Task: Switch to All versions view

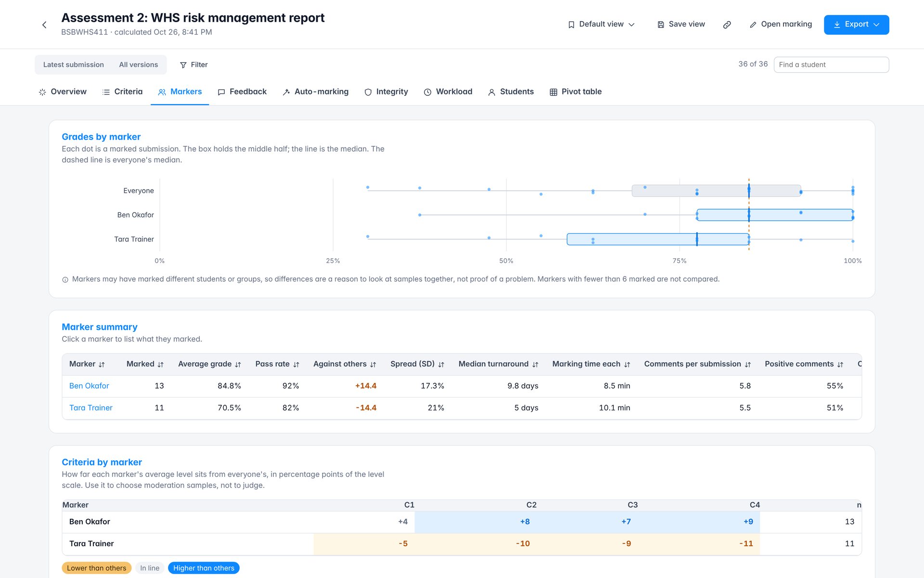Action: [x=139, y=65]
